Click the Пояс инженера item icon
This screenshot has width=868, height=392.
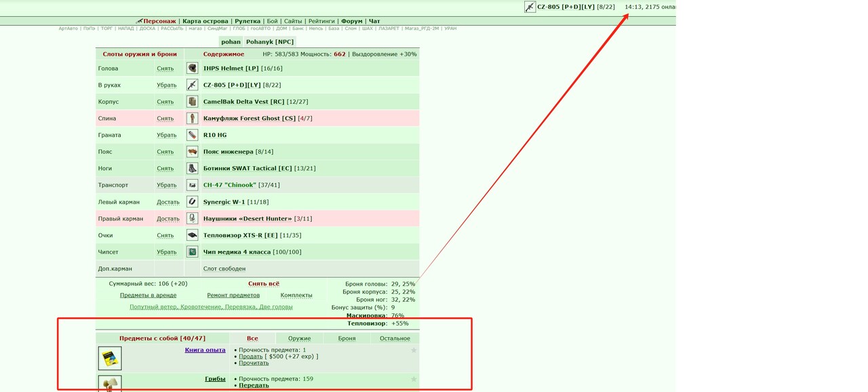coord(192,151)
